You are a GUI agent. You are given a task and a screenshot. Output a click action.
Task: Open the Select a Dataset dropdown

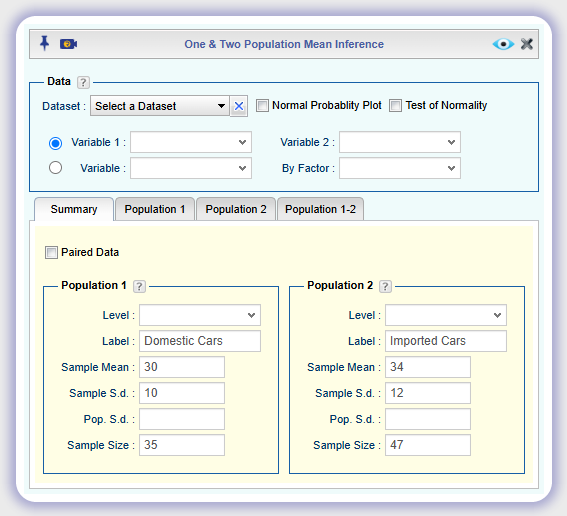click(160, 106)
